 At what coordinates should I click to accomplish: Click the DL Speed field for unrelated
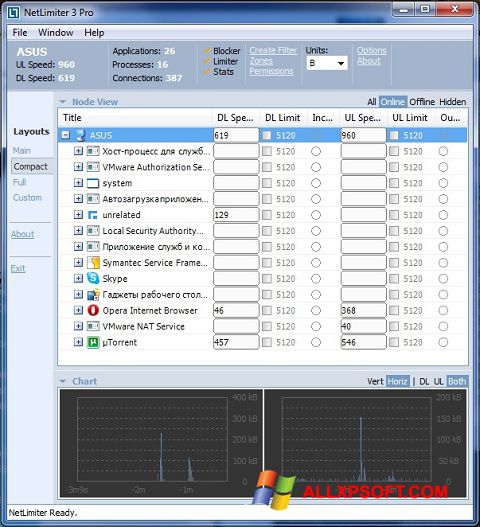pyautogui.click(x=236, y=215)
